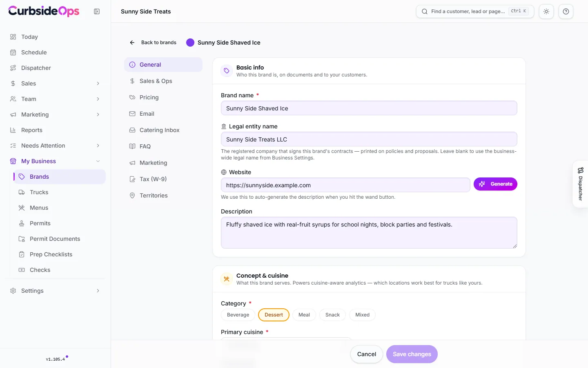
Task: Expand the Settings menu
Action: (x=55, y=291)
